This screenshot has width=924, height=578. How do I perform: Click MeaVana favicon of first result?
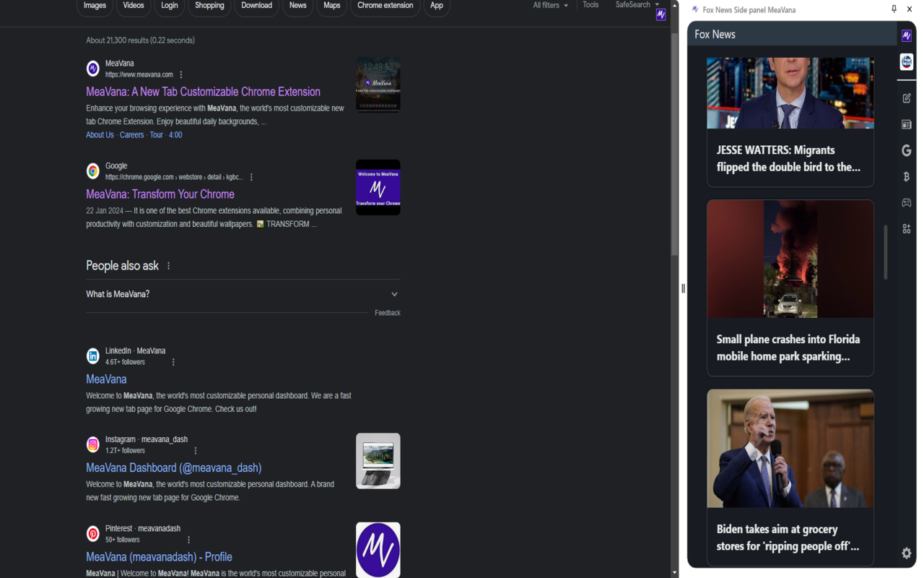[93, 69]
